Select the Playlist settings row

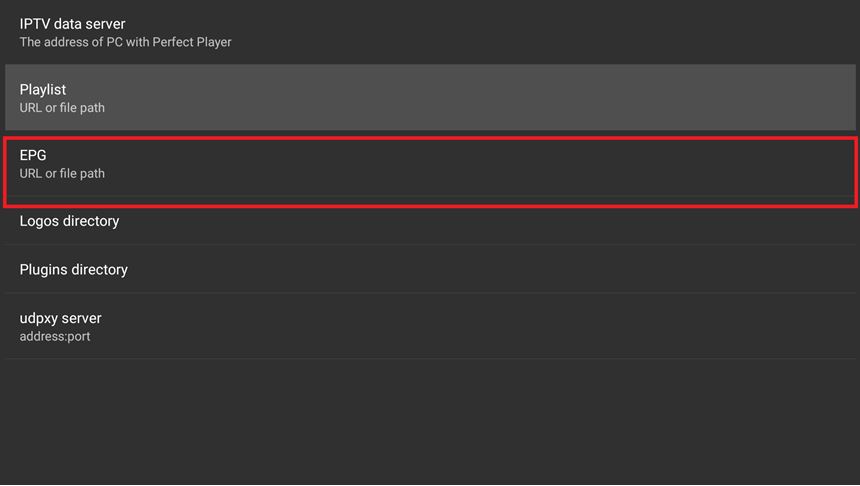pyautogui.click(x=430, y=97)
